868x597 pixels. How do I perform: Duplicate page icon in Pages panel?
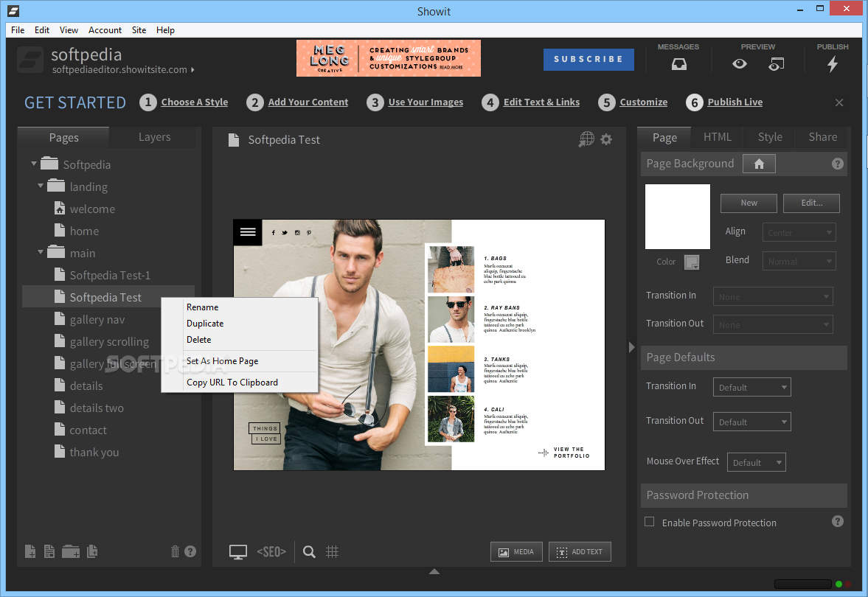click(92, 551)
